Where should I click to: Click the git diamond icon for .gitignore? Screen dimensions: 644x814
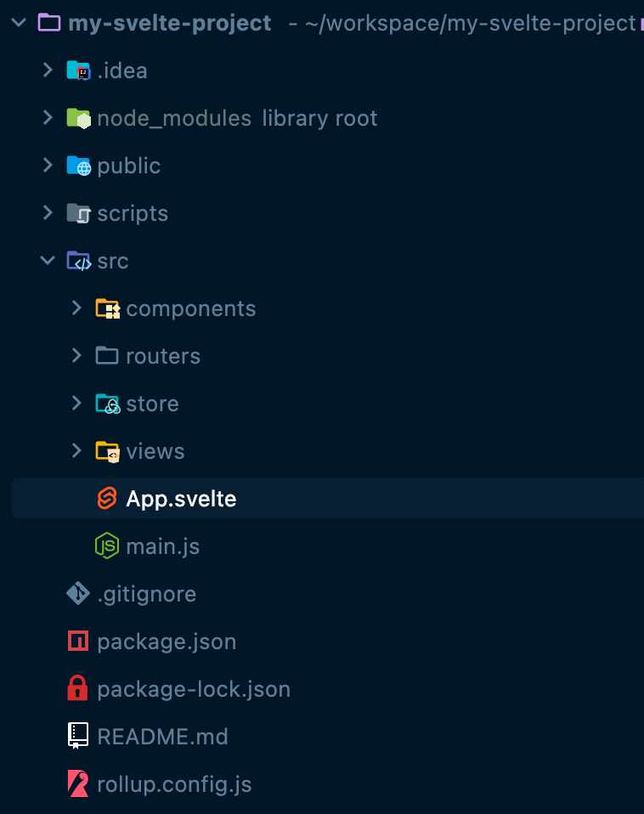[x=78, y=593]
